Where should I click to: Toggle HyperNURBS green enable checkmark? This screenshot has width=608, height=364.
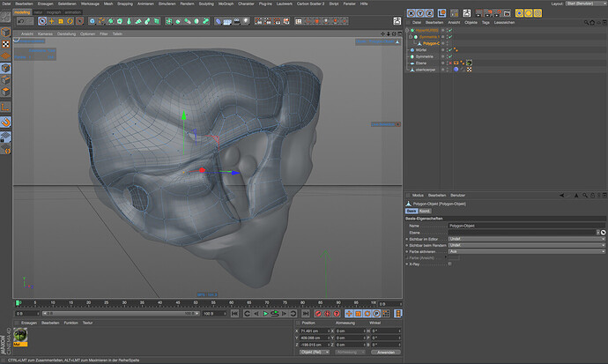tap(450, 30)
